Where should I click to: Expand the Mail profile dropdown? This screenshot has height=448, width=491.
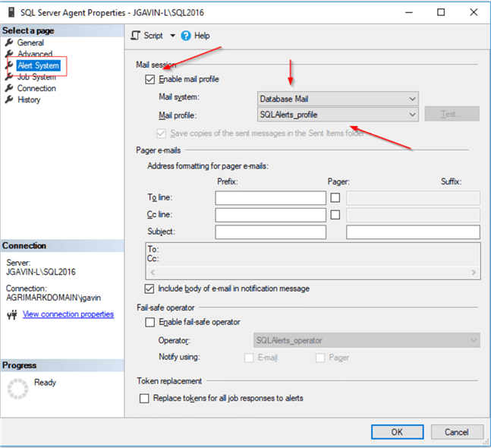[338, 115]
